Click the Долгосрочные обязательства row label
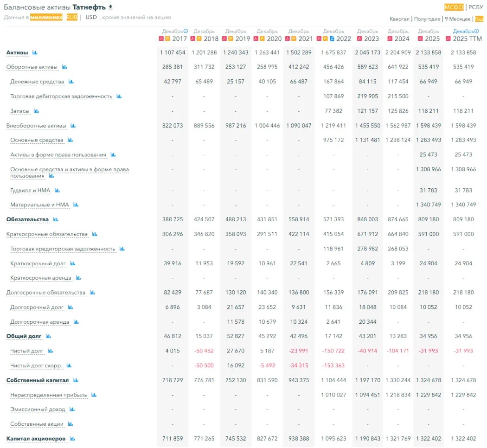This screenshot has height=448, width=487. point(46,293)
